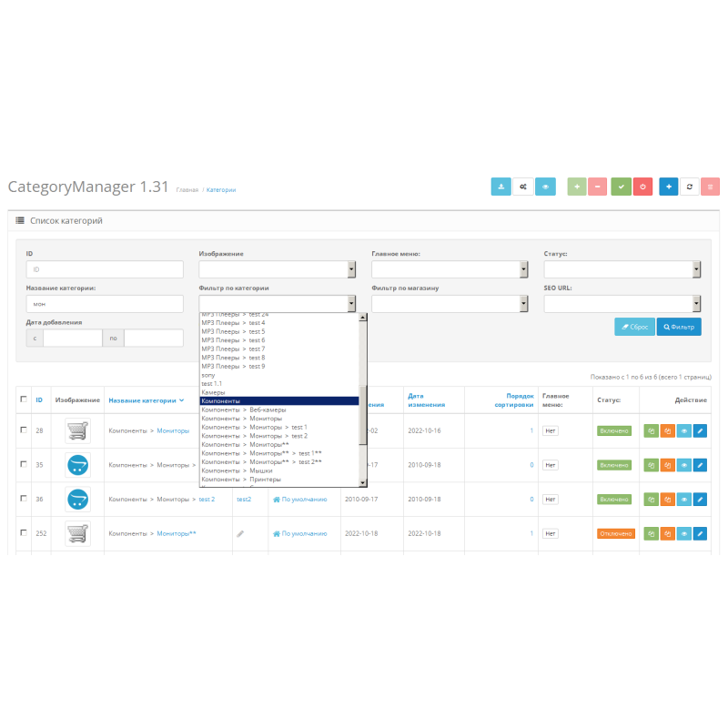Image resolution: width=728 pixels, height=728 pixels.
Task: Click the refresh arrows toolbar icon
Action: [689, 187]
